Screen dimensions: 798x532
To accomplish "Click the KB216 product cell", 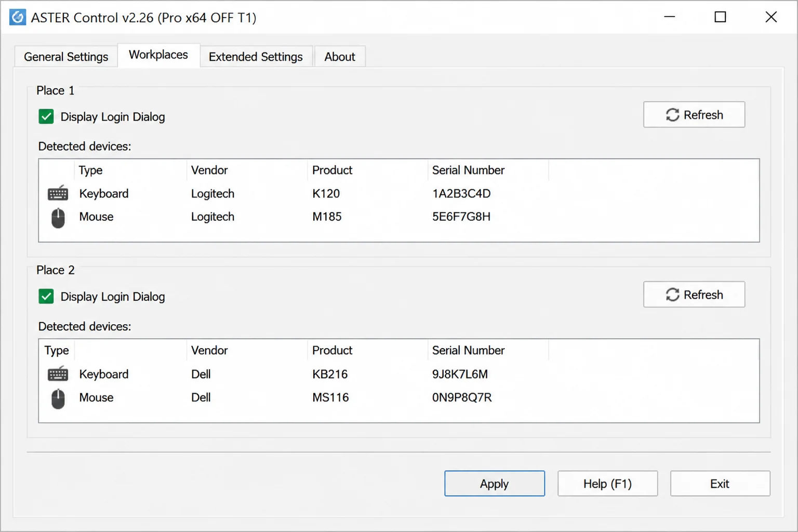I will point(330,374).
